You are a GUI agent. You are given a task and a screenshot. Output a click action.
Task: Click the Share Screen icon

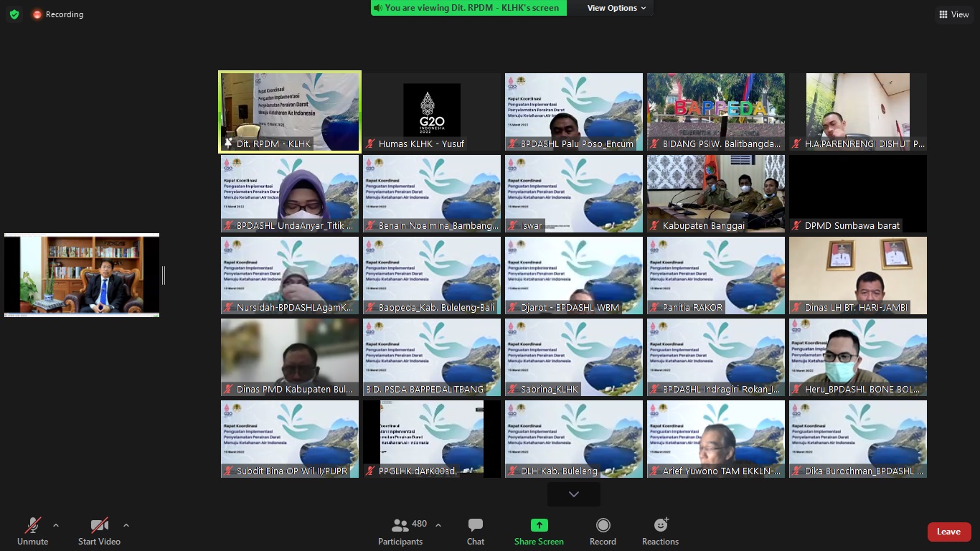pyautogui.click(x=539, y=525)
